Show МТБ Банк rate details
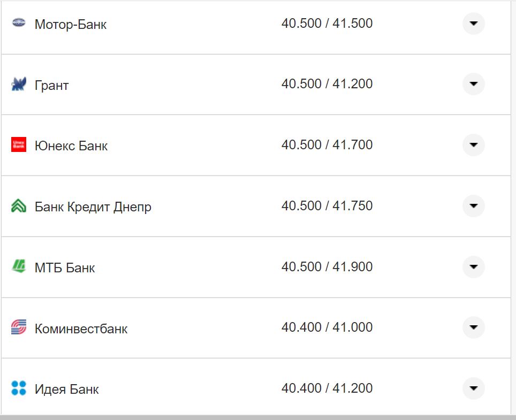 (473, 267)
